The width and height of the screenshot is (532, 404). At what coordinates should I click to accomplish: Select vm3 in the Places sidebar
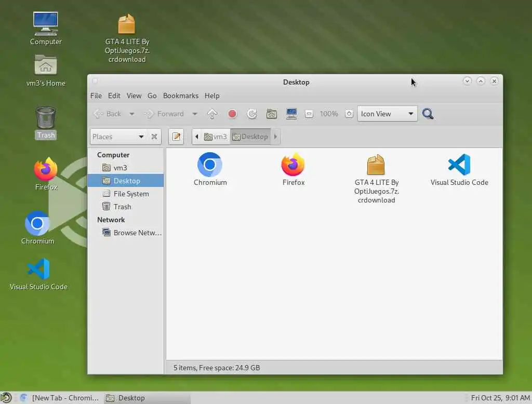[x=126, y=168]
